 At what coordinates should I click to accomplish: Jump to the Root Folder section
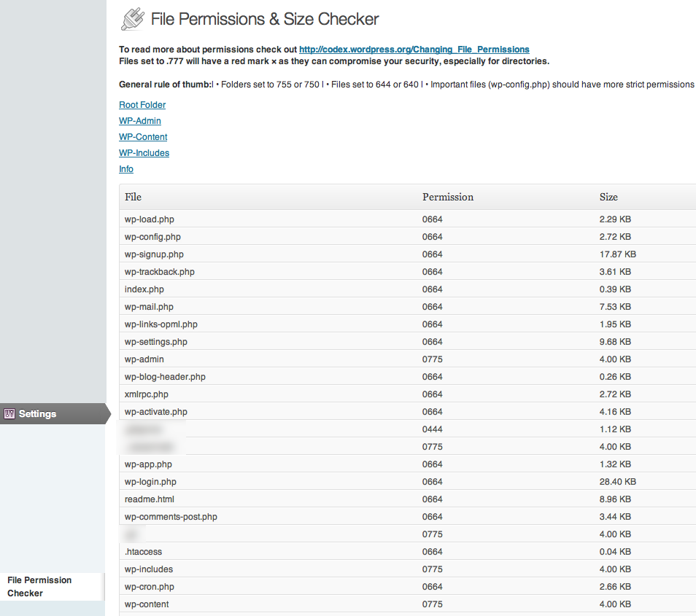pyautogui.click(x=142, y=105)
